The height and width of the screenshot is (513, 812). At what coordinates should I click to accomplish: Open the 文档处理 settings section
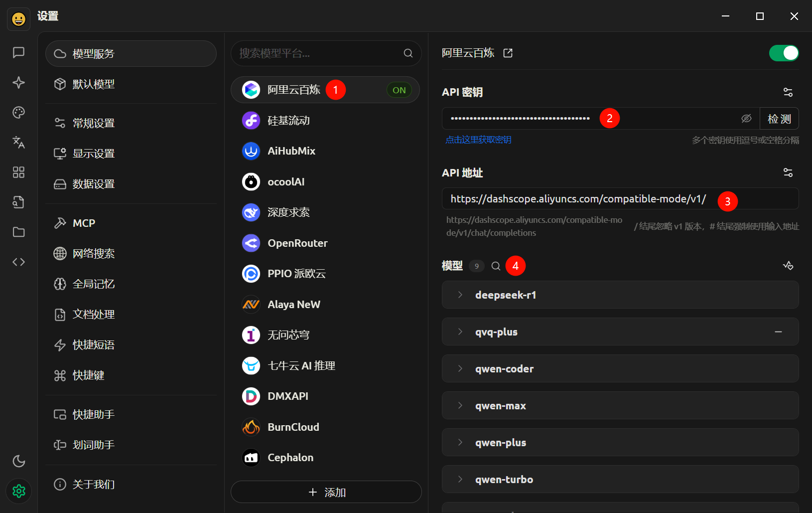click(131, 315)
